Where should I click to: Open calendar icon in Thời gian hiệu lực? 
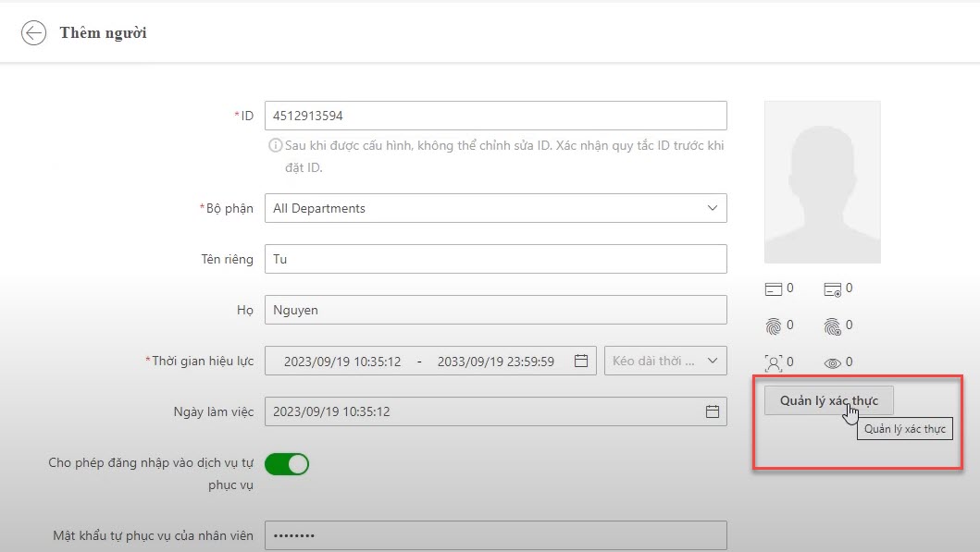point(581,361)
